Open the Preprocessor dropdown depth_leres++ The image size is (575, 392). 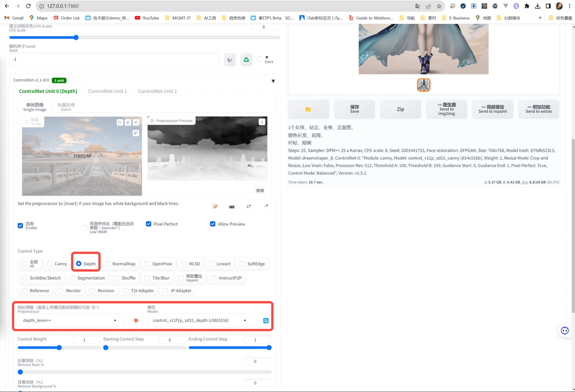pos(71,321)
